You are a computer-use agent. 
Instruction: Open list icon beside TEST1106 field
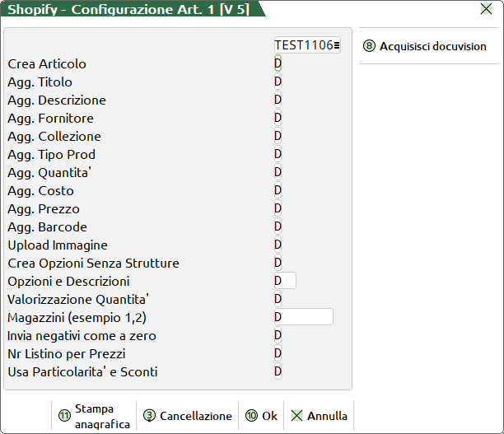click(337, 46)
